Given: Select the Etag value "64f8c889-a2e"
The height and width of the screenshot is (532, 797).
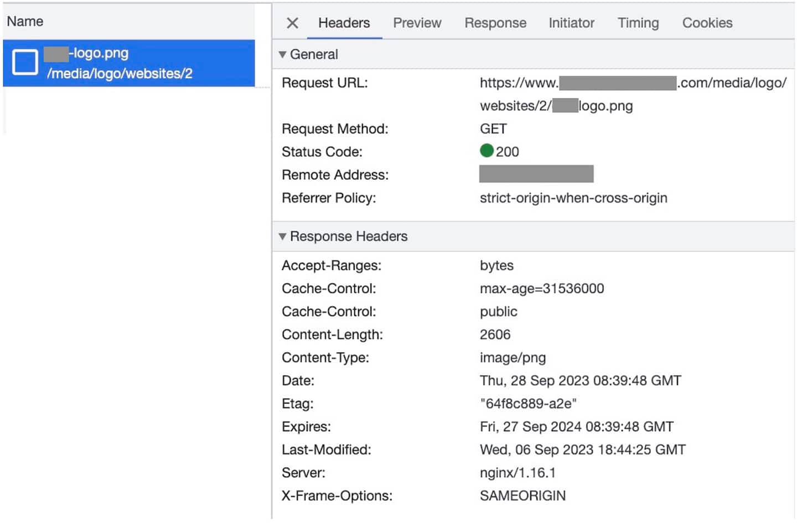Looking at the screenshot, I should pyautogui.click(x=528, y=404).
